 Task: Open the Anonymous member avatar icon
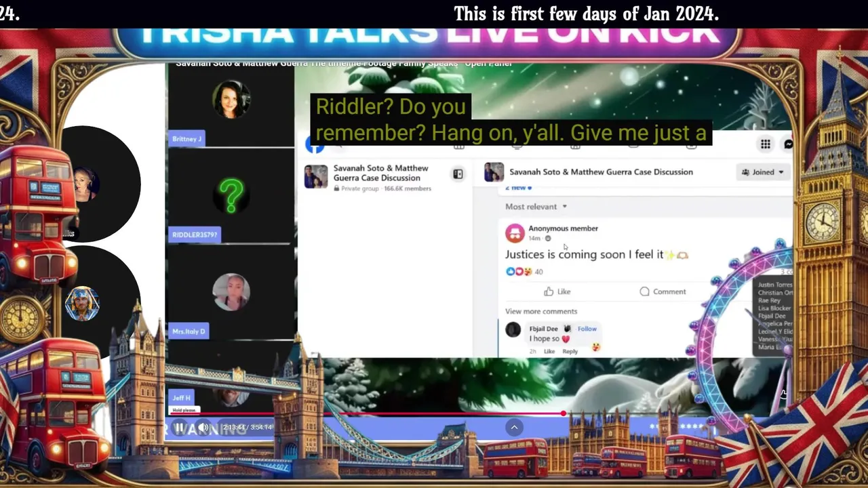[x=515, y=233]
